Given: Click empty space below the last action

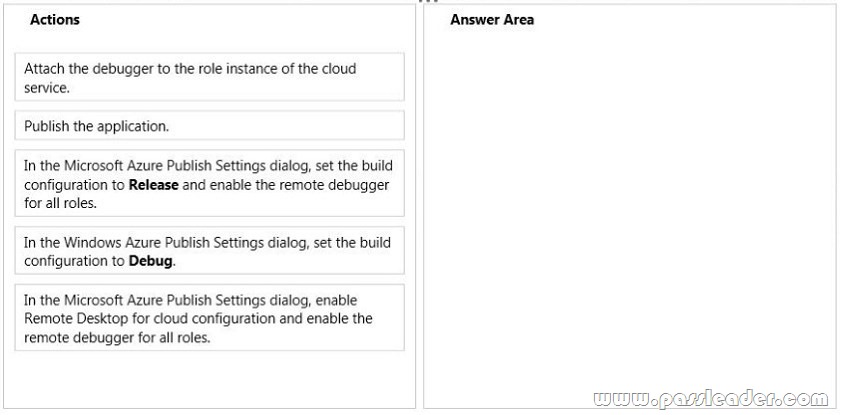Looking at the screenshot, I should [209, 380].
